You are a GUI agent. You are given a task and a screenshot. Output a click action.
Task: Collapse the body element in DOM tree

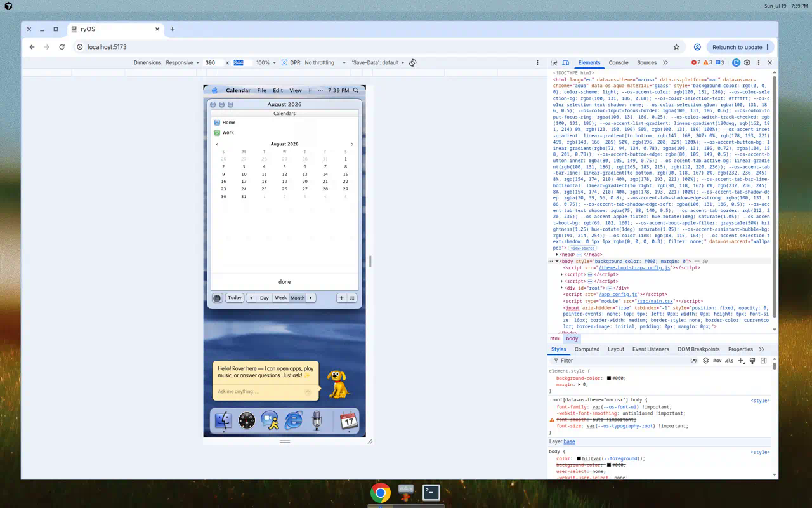(557, 261)
